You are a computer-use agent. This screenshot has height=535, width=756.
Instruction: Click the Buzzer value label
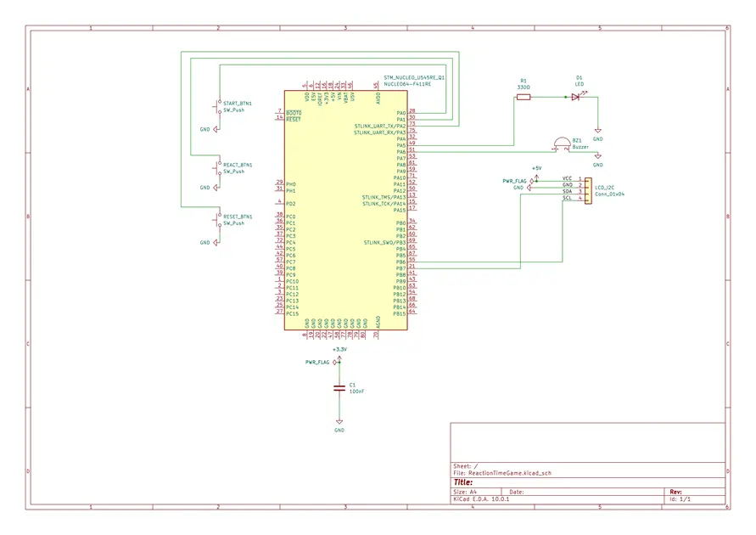tap(580, 147)
